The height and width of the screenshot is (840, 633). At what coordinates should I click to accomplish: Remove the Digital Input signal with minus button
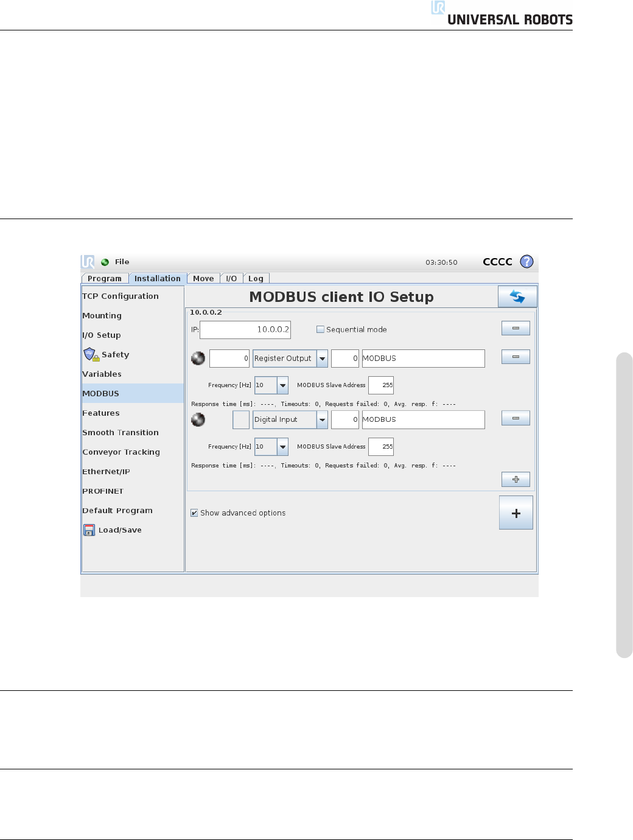516,418
